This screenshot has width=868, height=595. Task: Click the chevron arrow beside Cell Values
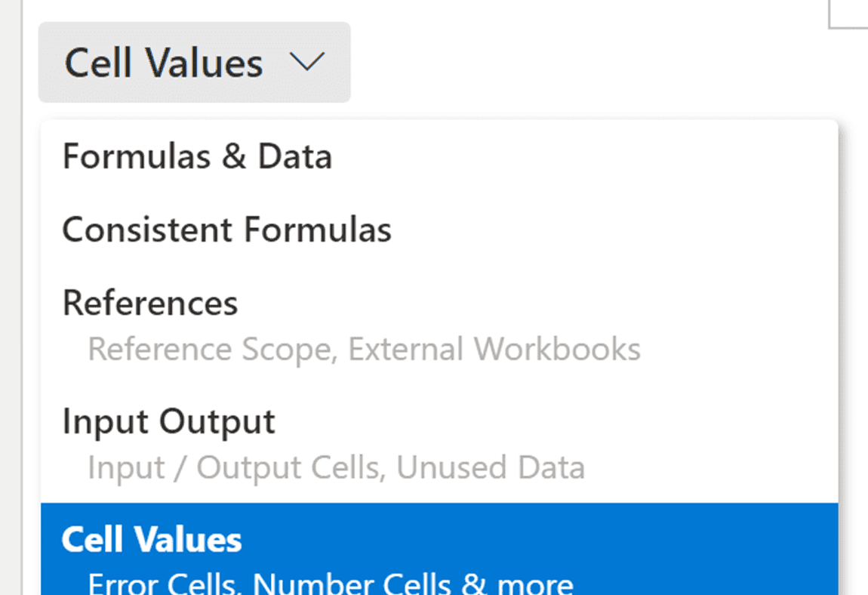[x=306, y=62]
